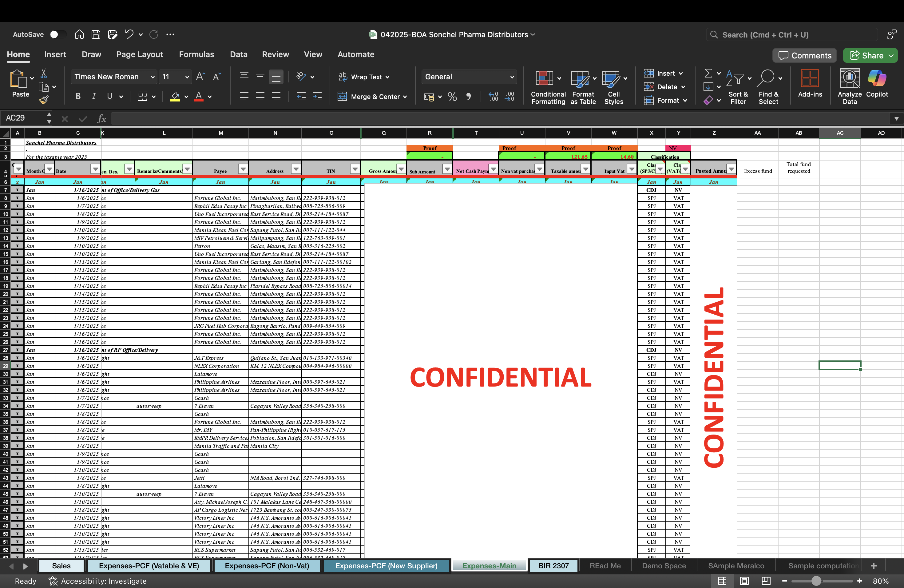The image size is (904, 588).
Task: Open the Data ribbon tab
Action: click(239, 54)
